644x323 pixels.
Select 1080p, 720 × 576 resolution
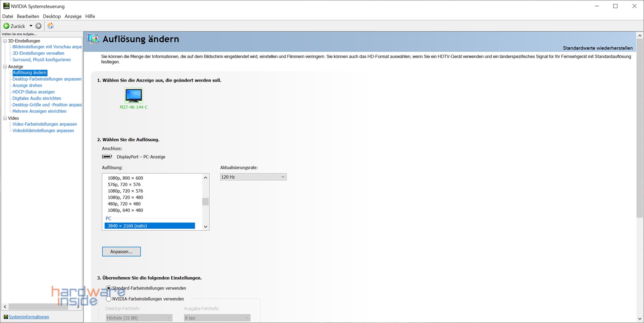point(125,191)
